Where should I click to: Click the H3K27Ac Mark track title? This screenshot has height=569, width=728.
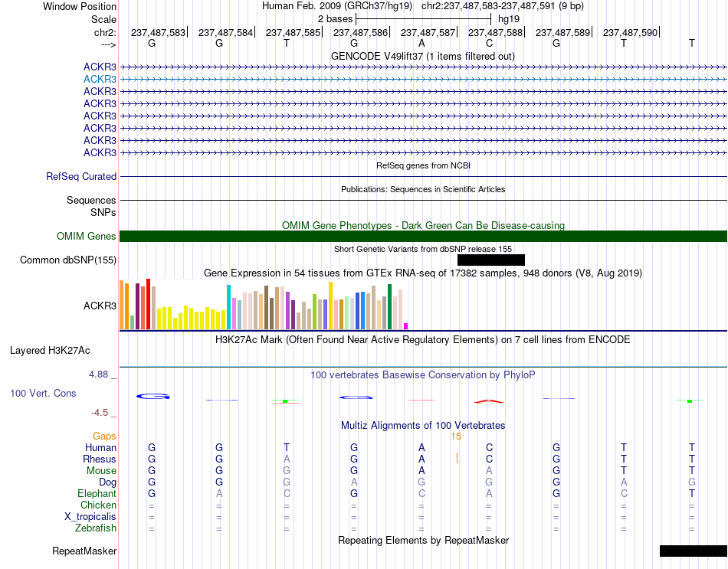[423, 339]
